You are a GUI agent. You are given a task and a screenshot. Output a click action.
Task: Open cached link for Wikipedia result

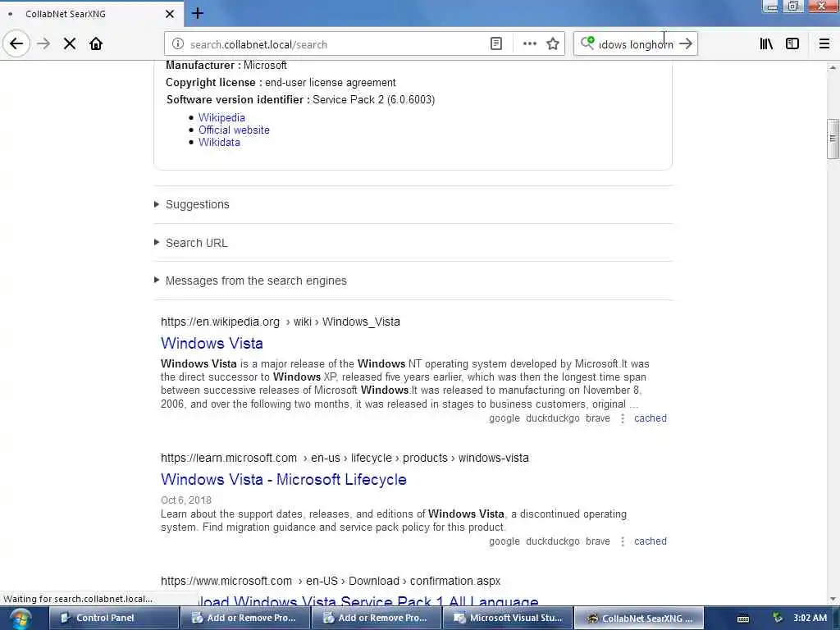pos(651,418)
